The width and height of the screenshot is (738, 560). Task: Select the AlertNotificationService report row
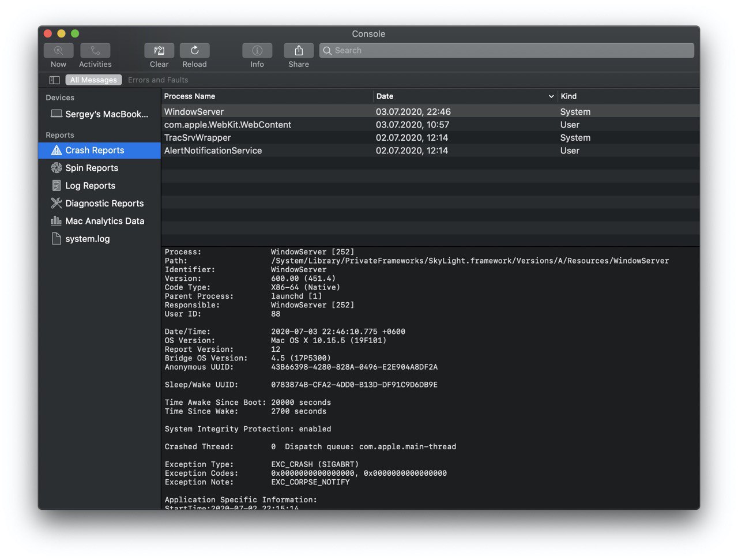coord(430,151)
